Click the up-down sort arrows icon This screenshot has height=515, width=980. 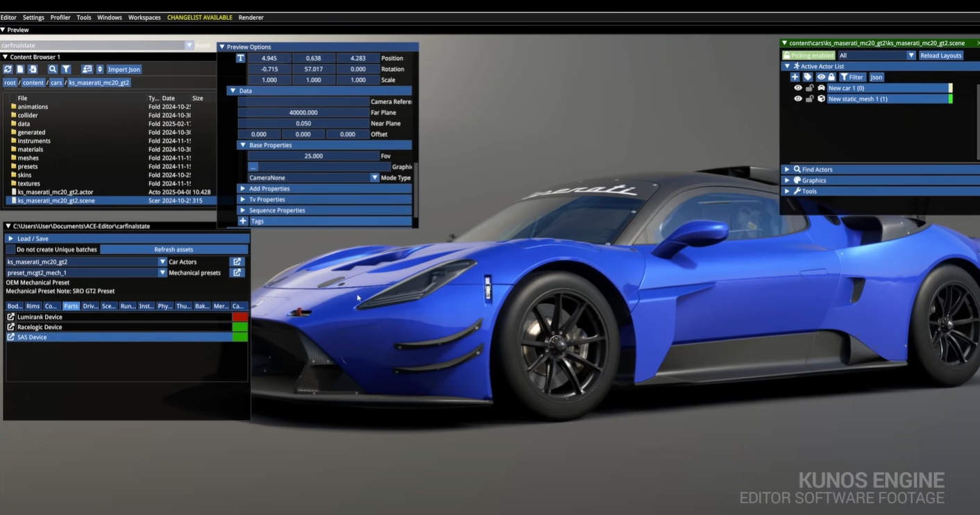click(100, 69)
